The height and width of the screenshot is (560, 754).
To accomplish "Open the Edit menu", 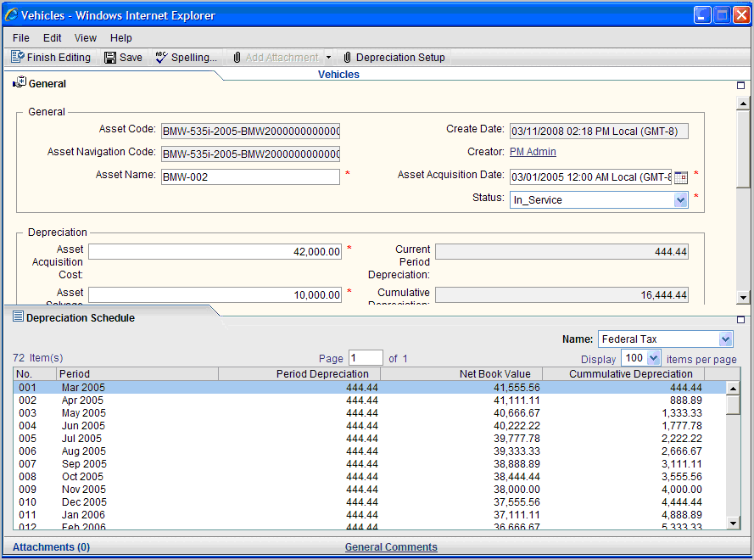I will click(x=52, y=38).
